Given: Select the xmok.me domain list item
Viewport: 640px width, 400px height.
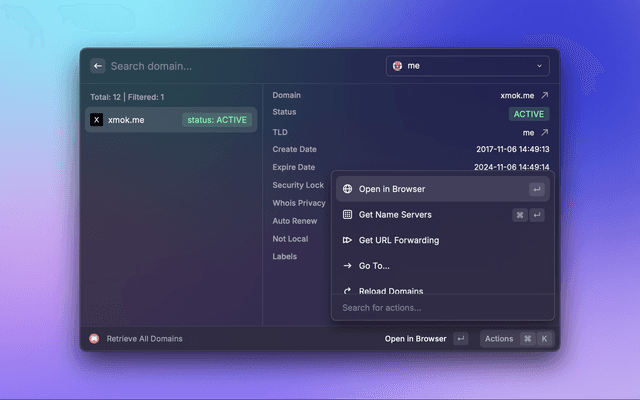Looking at the screenshot, I should tap(170, 120).
